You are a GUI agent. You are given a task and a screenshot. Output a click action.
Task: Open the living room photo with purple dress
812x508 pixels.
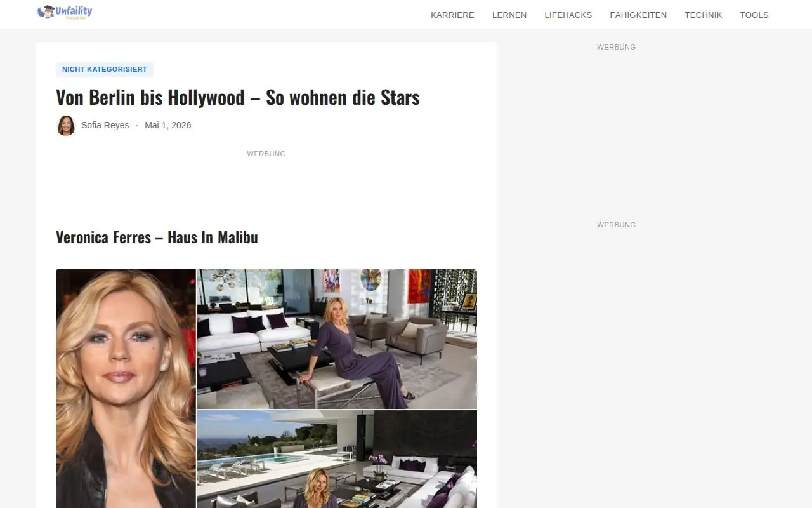(337, 339)
